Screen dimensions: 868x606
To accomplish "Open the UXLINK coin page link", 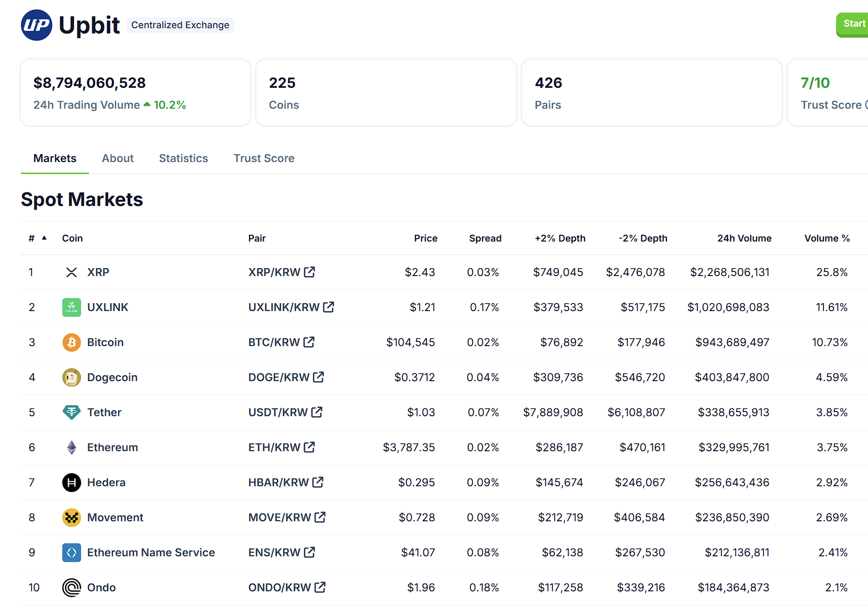I will click(108, 307).
